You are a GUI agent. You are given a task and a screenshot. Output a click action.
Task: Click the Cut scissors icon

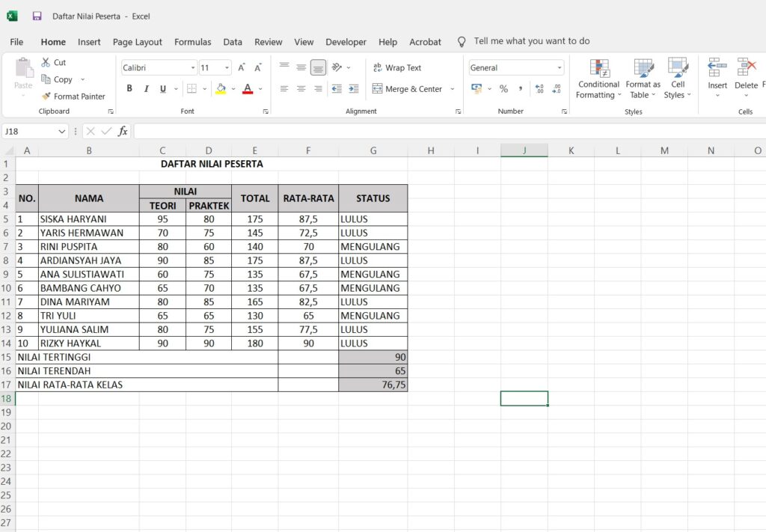click(46, 63)
